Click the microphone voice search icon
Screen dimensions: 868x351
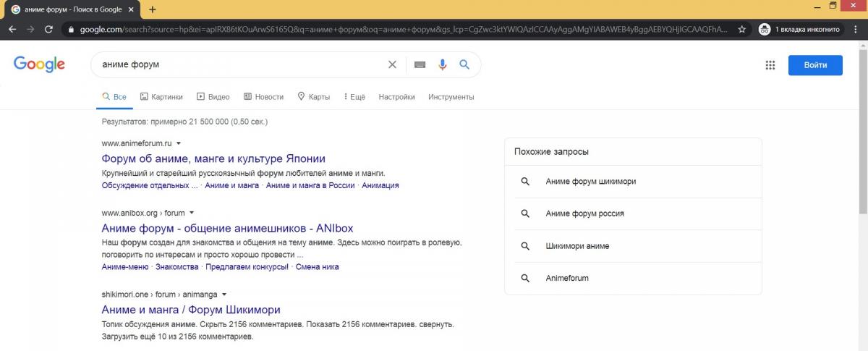(x=443, y=64)
